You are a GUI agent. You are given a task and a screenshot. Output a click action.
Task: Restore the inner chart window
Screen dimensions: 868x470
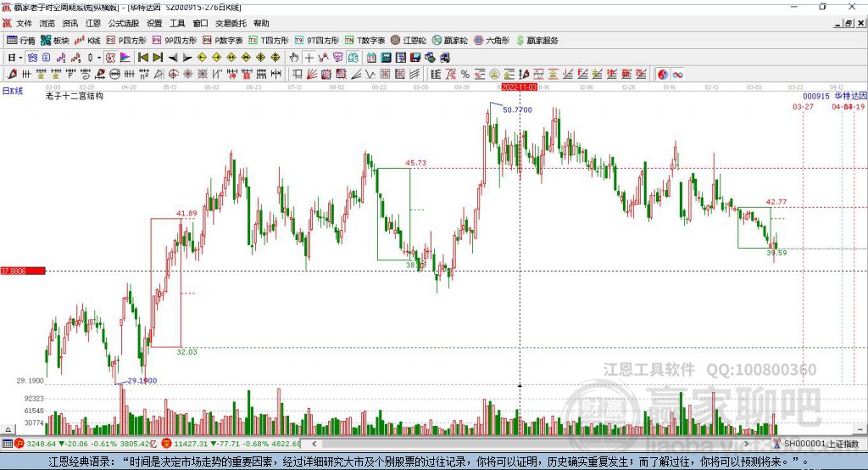tap(849, 23)
